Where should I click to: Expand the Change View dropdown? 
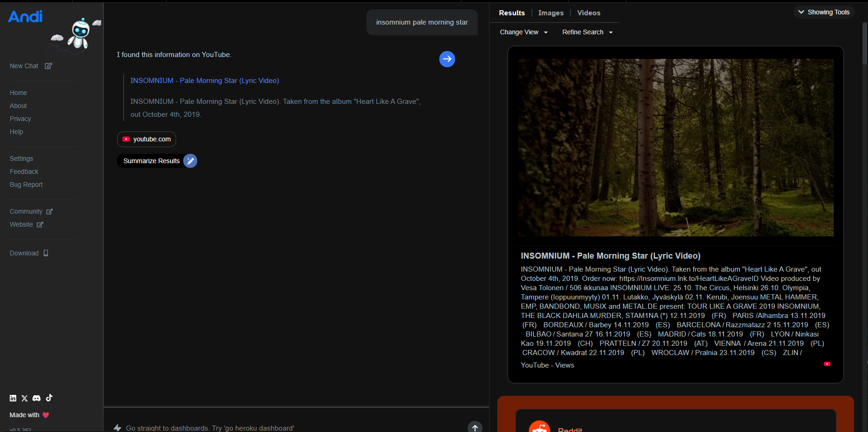pos(523,32)
